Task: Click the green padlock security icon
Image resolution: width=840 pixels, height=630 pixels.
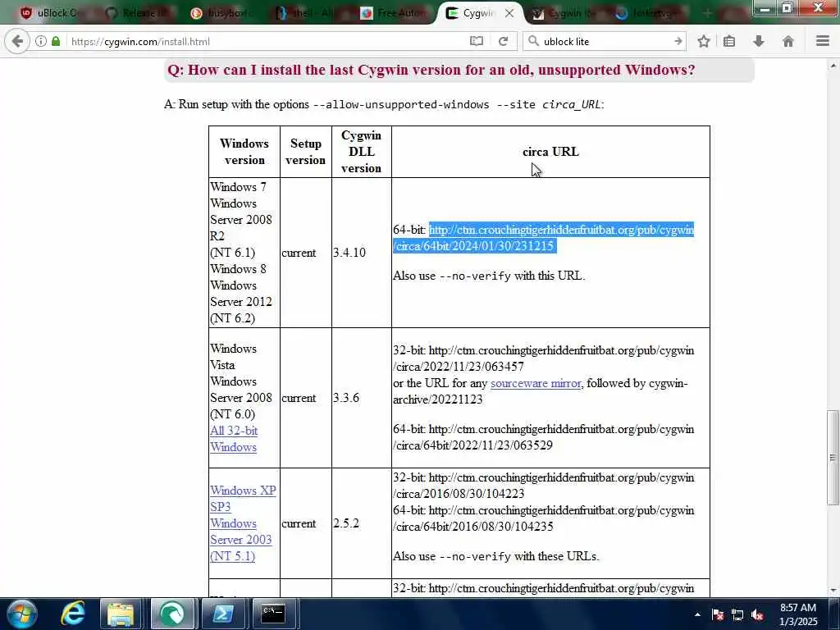Action: pyautogui.click(x=56, y=41)
